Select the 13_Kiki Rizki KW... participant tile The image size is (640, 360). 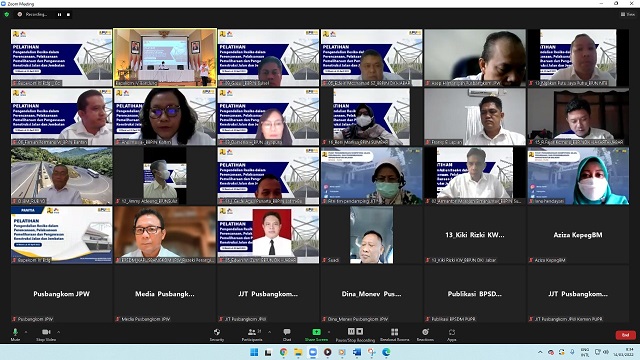click(475, 235)
